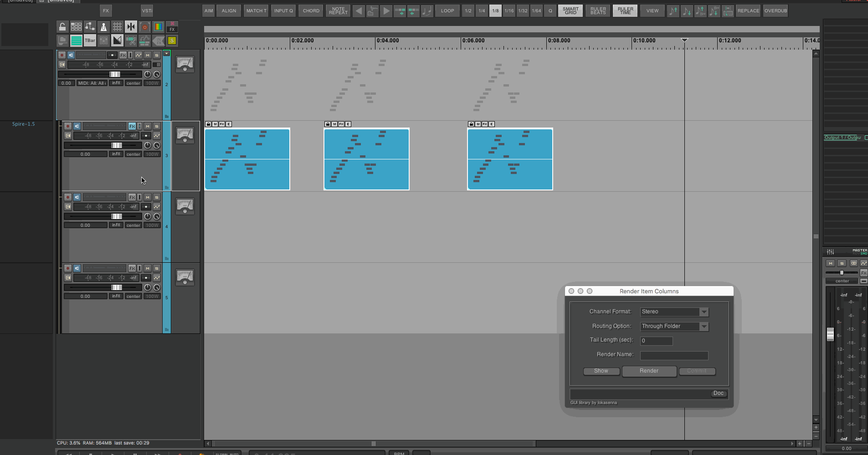Click the CHORD button
868x455 pixels.
(311, 11)
